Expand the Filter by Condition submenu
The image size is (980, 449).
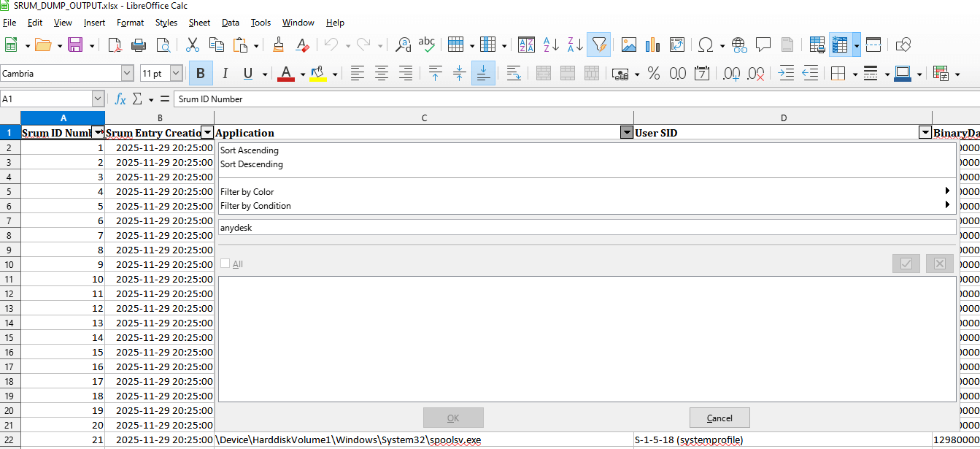coord(946,206)
